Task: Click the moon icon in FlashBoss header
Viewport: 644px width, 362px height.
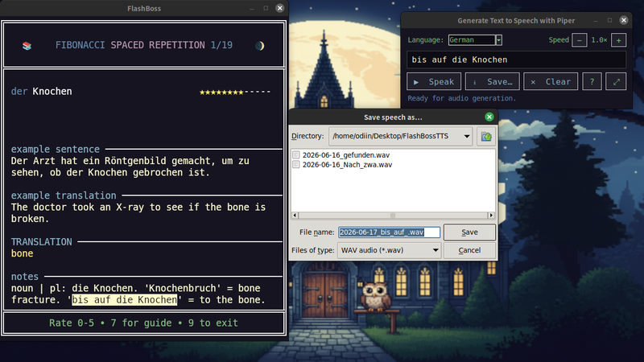Action: tap(259, 46)
